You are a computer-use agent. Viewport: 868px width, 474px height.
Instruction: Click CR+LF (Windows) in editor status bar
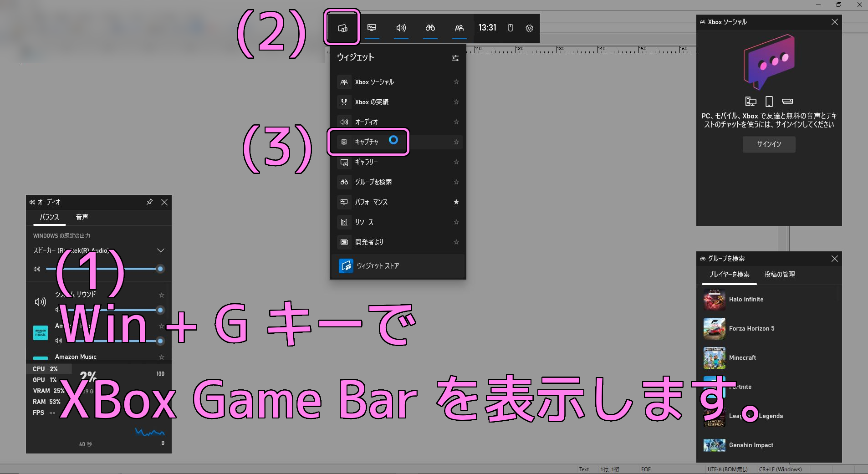(780, 469)
